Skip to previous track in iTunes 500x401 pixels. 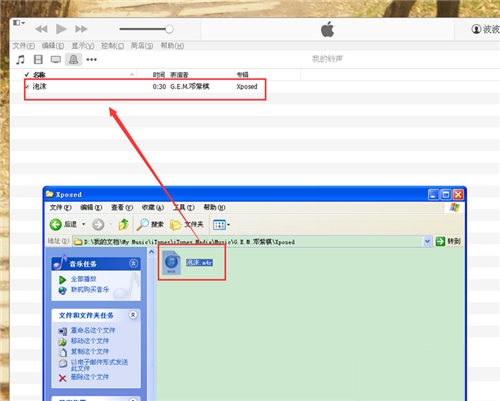coord(41,29)
